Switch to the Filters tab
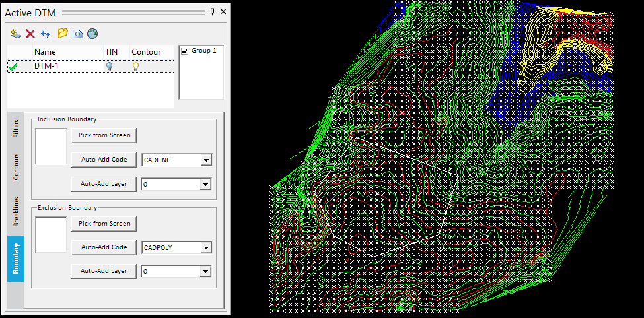This screenshot has height=318, width=644. [x=16, y=129]
